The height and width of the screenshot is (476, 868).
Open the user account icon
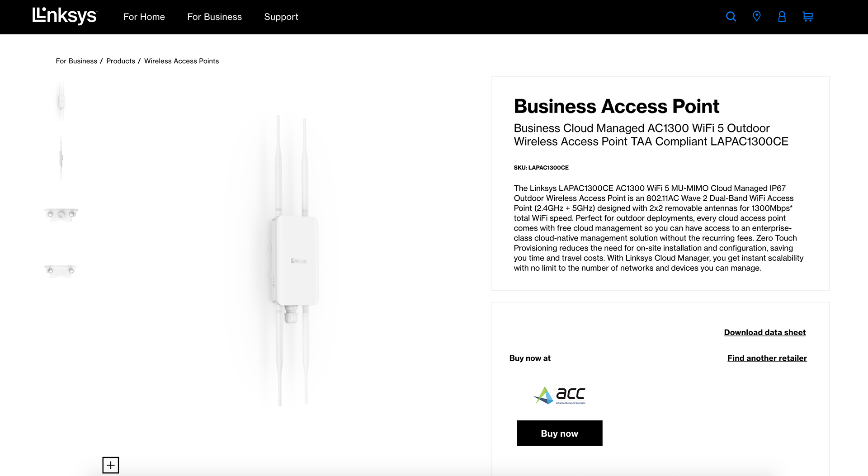tap(782, 17)
